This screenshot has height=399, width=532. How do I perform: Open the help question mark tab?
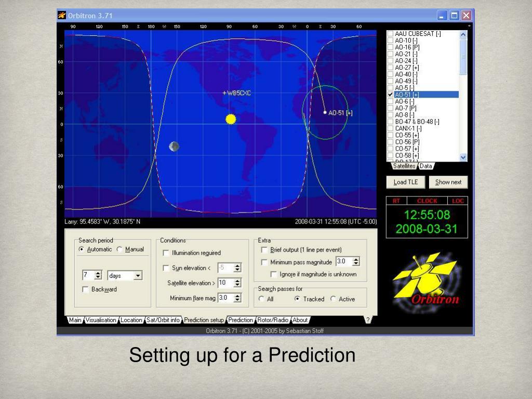coord(368,320)
